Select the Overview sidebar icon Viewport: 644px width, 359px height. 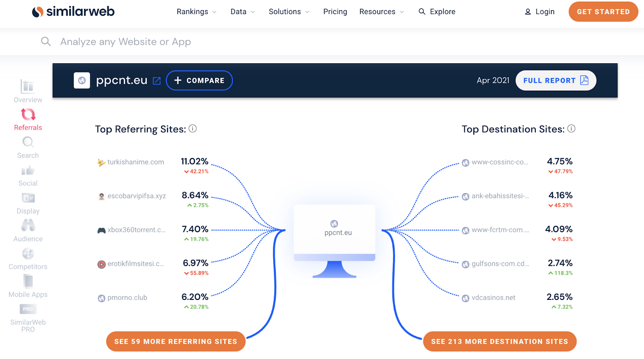(28, 87)
